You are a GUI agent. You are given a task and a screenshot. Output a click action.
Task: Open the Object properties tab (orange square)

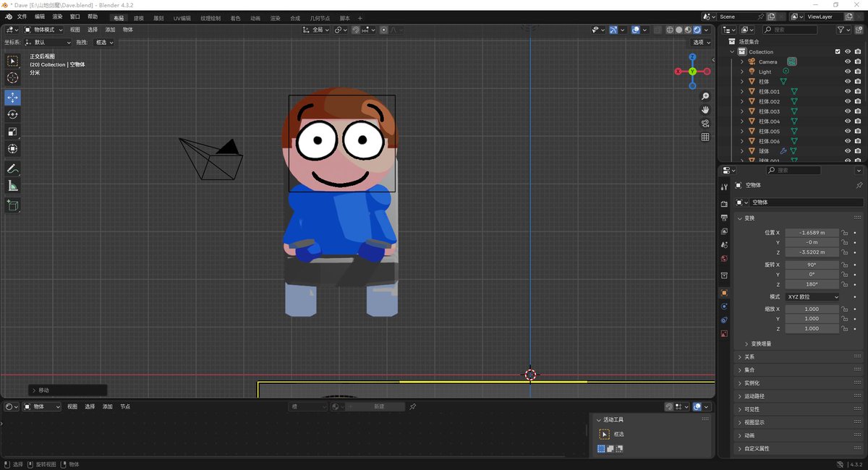click(724, 293)
